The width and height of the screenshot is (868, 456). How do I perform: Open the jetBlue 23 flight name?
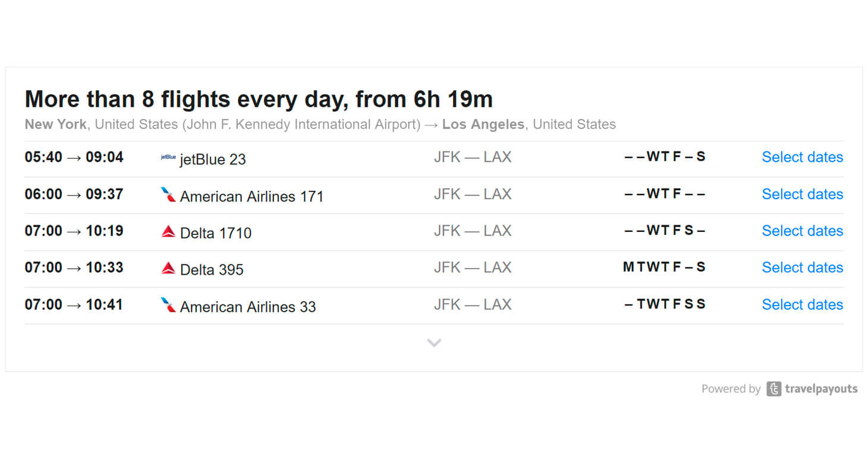[x=212, y=159]
